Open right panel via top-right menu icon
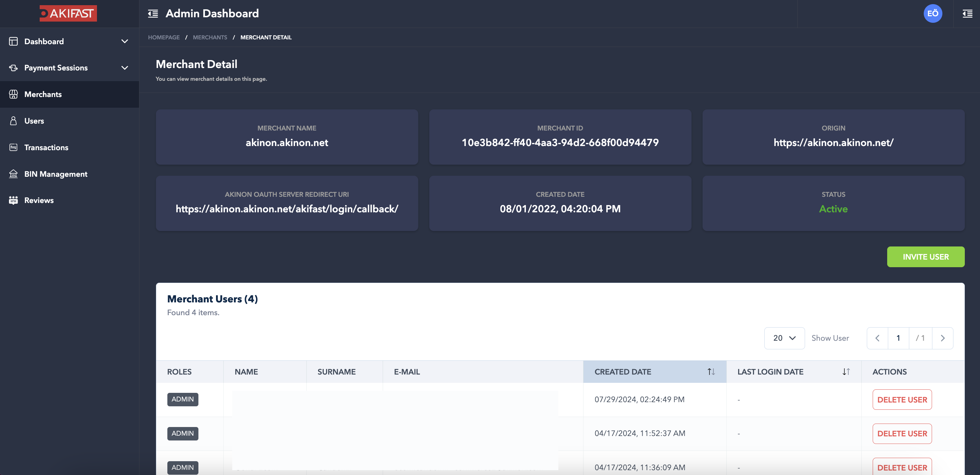Image resolution: width=980 pixels, height=475 pixels. [x=967, y=14]
